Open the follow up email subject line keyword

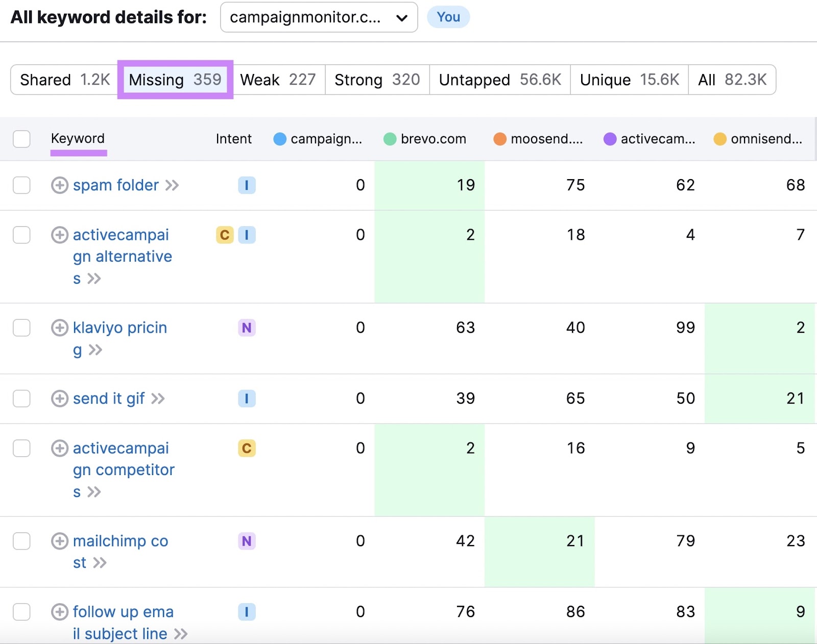(x=123, y=612)
